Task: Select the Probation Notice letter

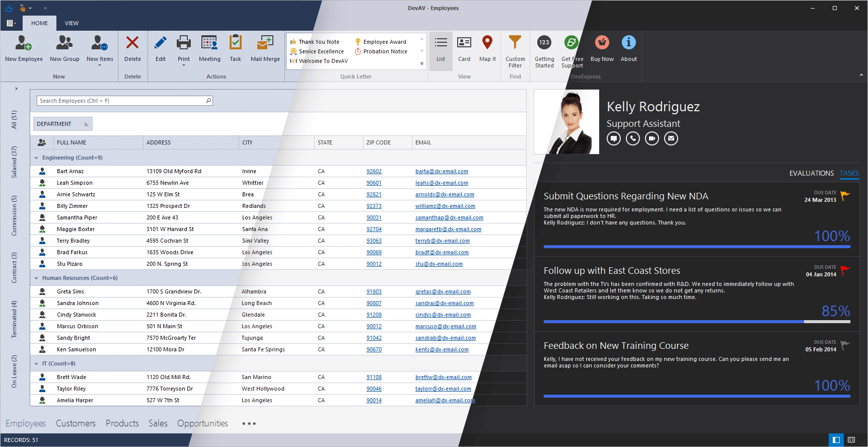Action: (381, 51)
